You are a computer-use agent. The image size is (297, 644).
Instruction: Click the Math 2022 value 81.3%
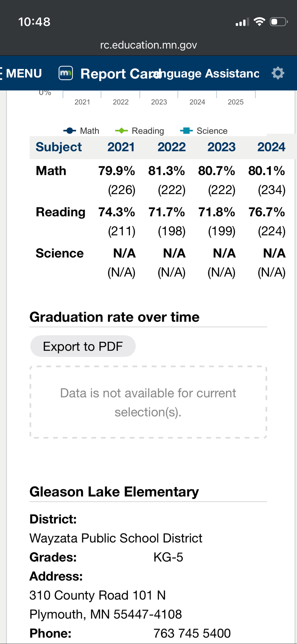pos(166,171)
